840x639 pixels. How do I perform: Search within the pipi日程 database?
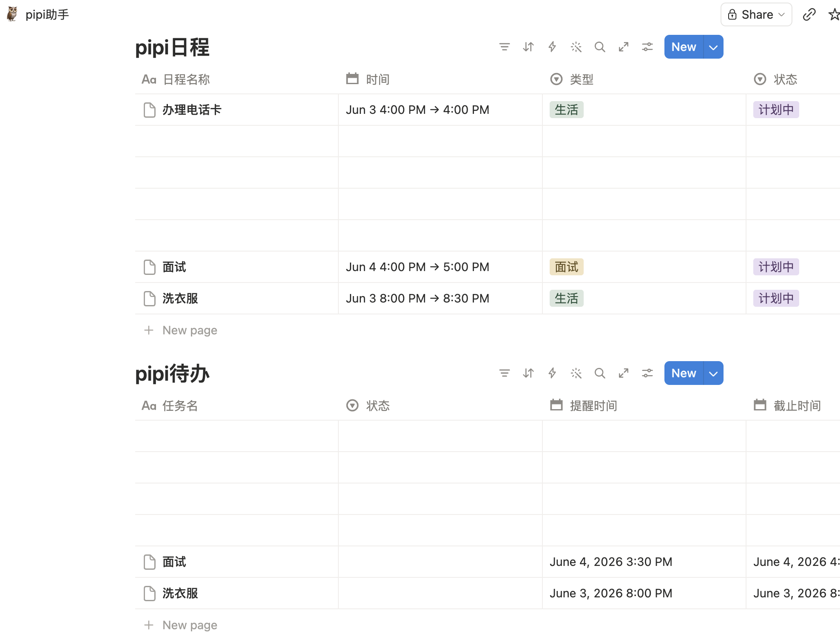pos(600,47)
